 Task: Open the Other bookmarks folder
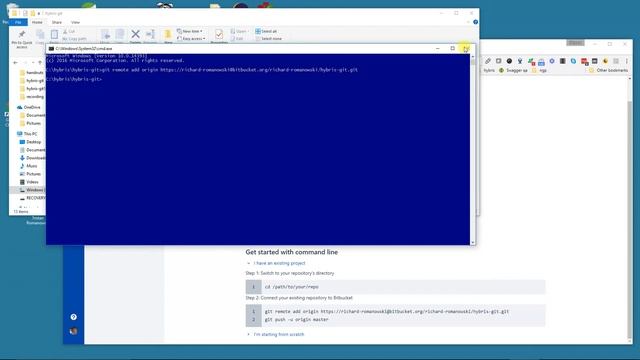click(608, 70)
